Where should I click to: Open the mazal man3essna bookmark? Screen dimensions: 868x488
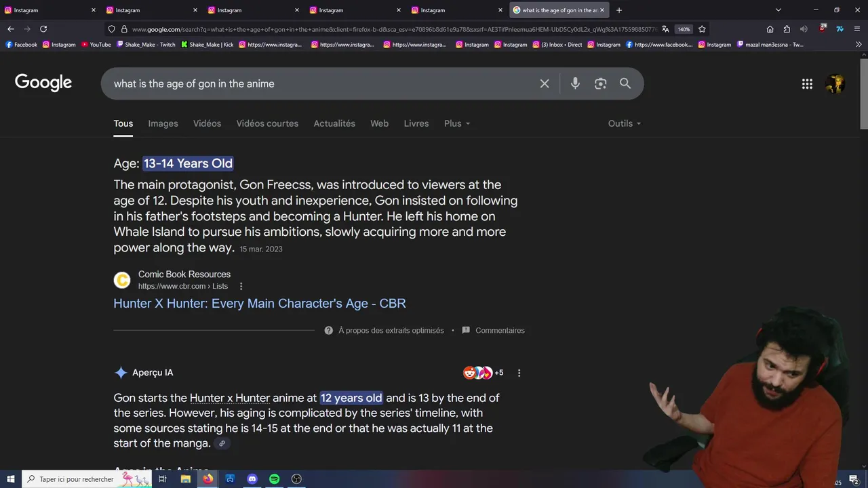(x=770, y=45)
